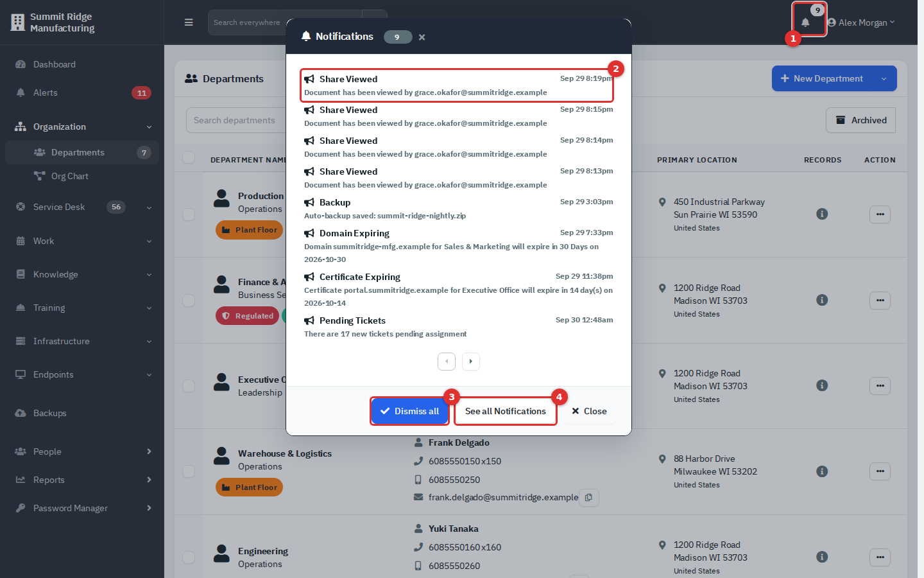Viewport: 924px width, 578px height.
Task: Click the Archived button
Action: click(x=861, y=120)
